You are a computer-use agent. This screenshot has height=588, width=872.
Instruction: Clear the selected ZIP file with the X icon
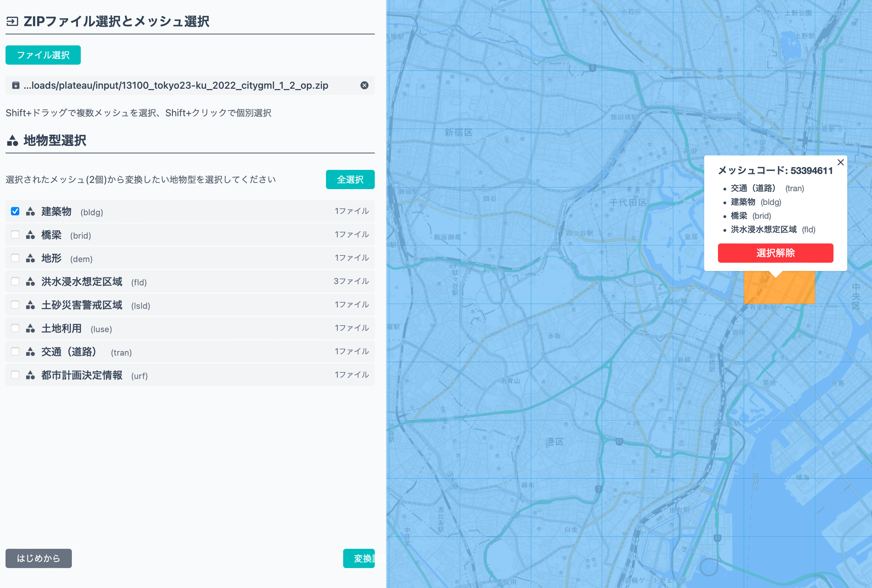[x=364, y=86]
